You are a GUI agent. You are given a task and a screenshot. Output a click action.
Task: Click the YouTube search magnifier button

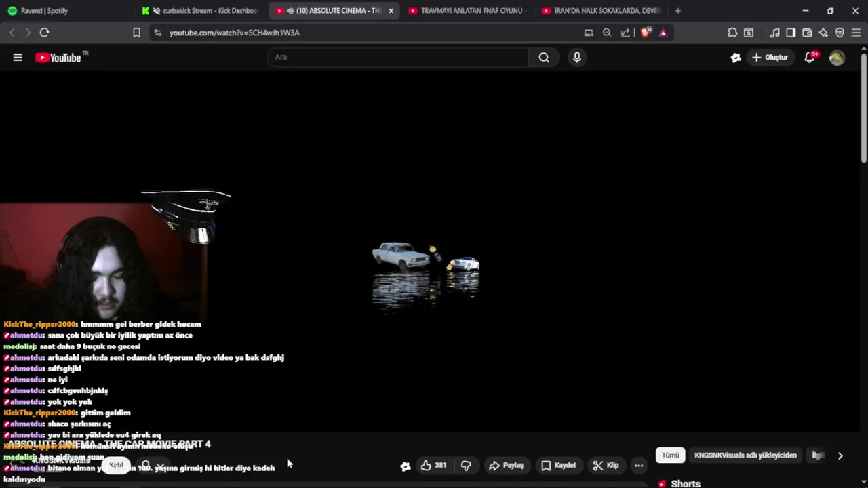point(544,58)
